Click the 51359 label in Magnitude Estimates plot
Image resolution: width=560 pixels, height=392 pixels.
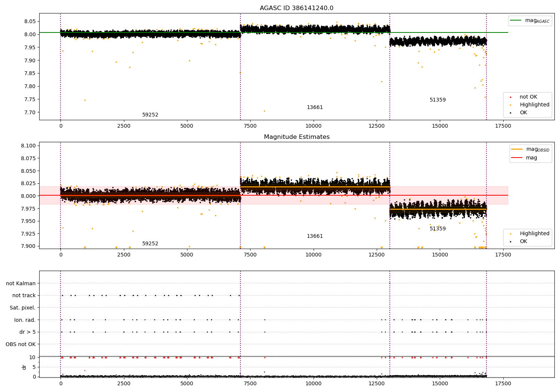[438, 229]
